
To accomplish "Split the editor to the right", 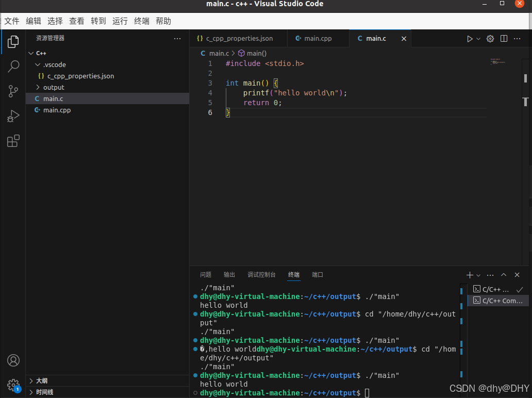I will click(x=504, y=39).
